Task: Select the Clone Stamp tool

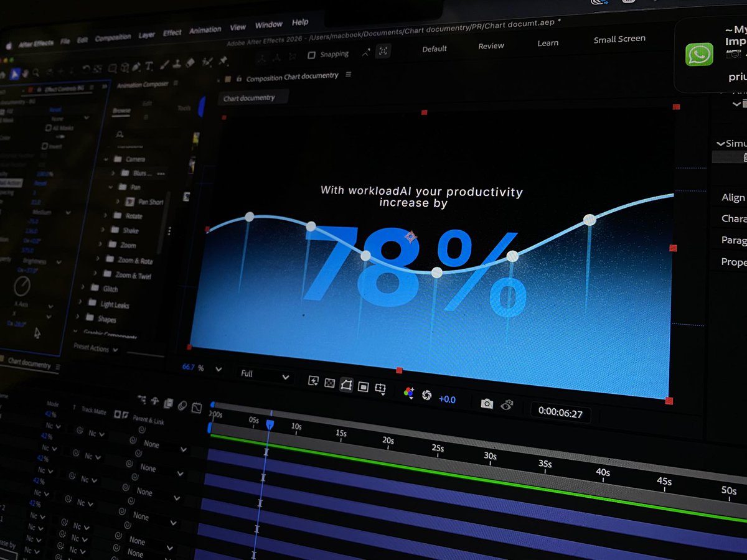Action: 177,64
